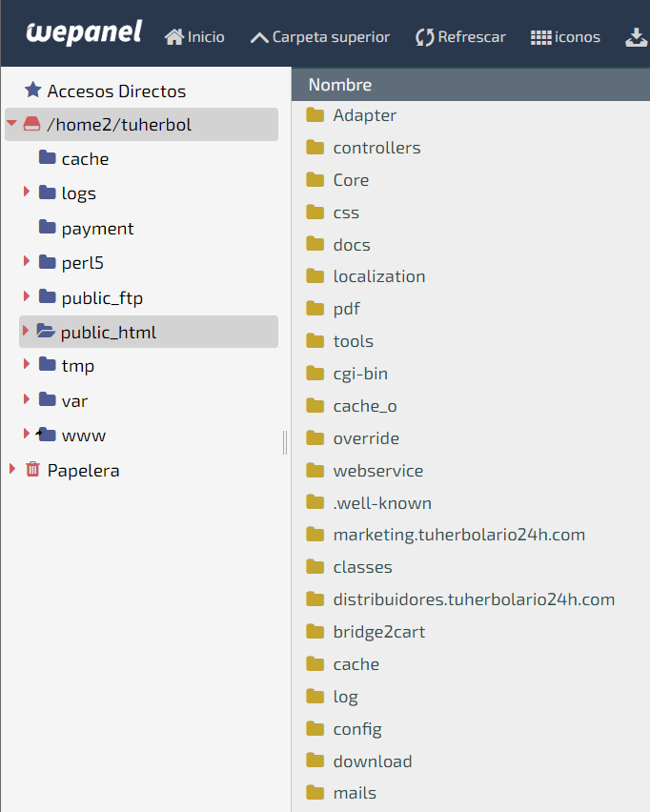This screenshot has width=650, height=812.
Task: Select /home2/tuherbol root folder label
Action: pos(118,125)
